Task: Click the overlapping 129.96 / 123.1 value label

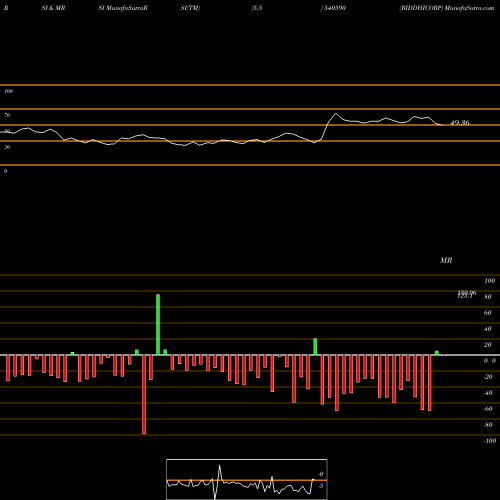Action: coord(466,294)
